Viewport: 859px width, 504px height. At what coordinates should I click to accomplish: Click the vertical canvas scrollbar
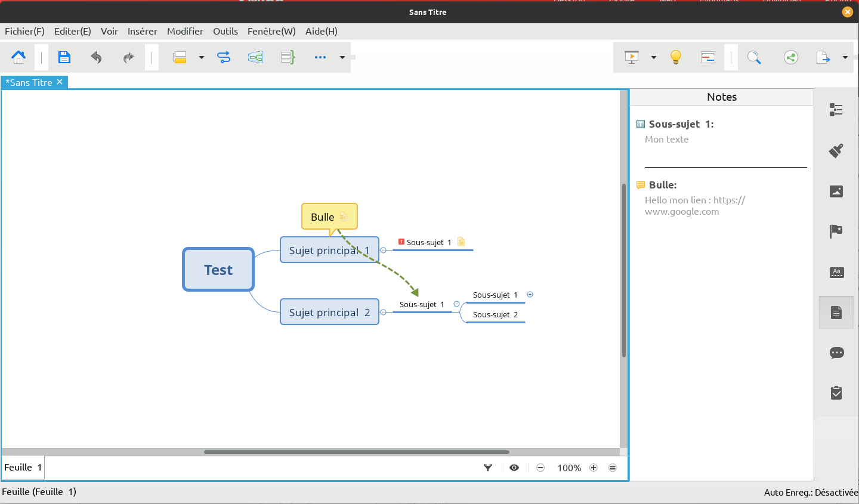(x=624, y=270)
